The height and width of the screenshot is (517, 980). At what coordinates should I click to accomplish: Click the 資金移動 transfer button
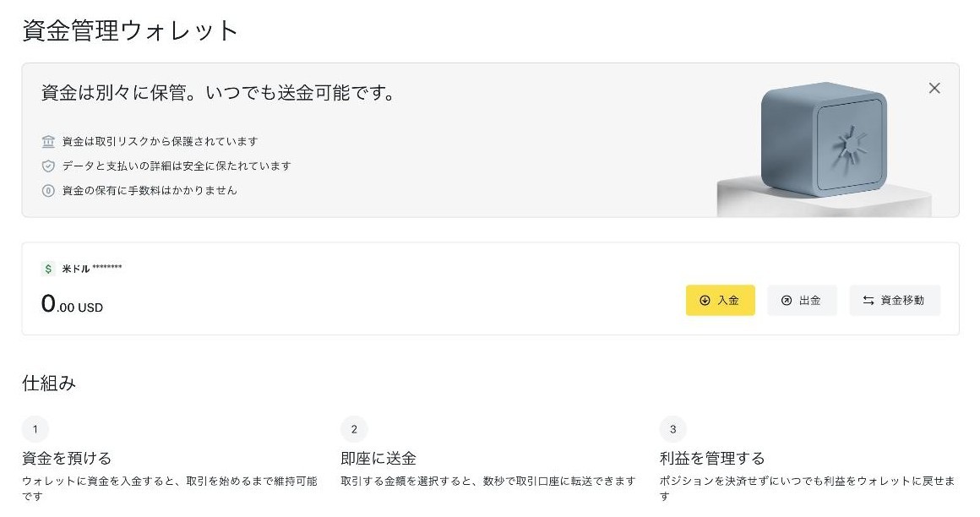tap(895, 300)
